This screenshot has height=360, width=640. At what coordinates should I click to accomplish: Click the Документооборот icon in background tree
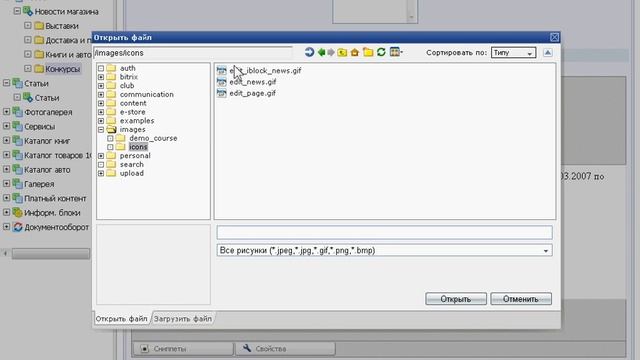click(x=17, y=227)
